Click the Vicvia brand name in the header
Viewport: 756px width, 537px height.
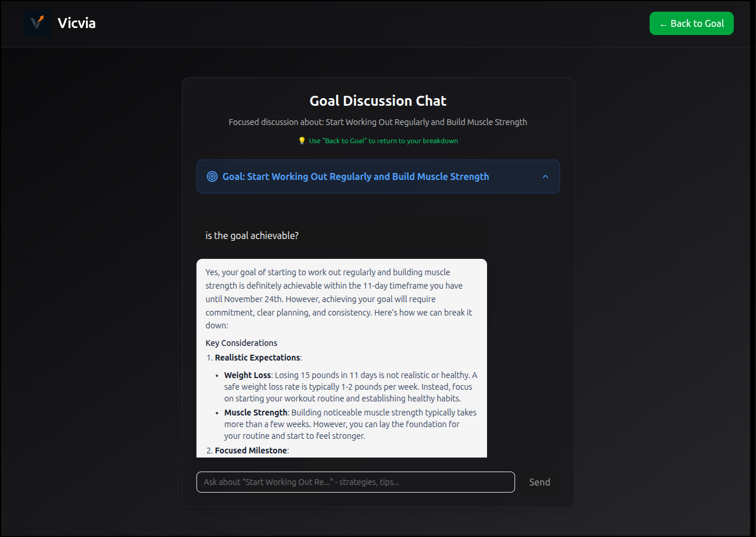(x=77, y=23)
